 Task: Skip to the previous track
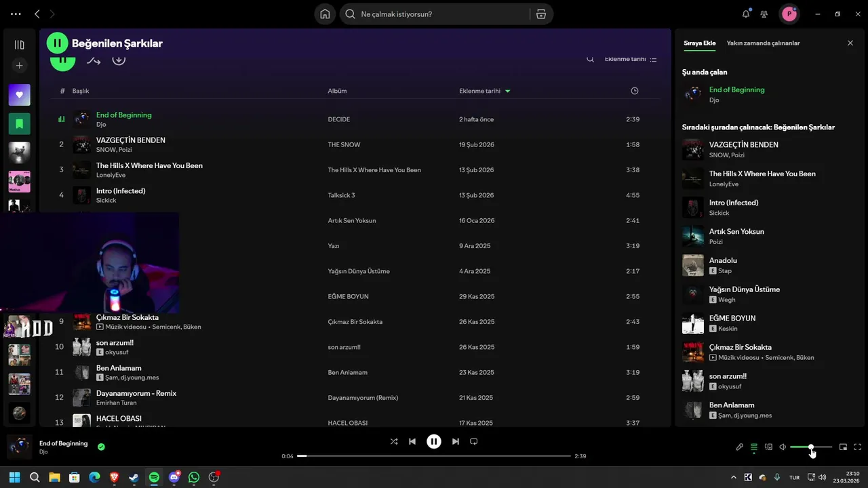click(x=412, y=441)
